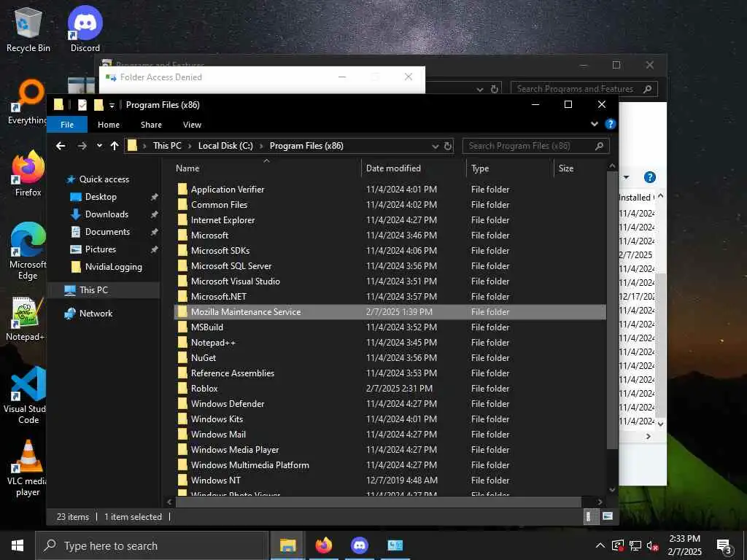Click Local Disk (C:) in the breadcrumb
Image resolution: width=747 pixels, height=560 pixels.
225,146
